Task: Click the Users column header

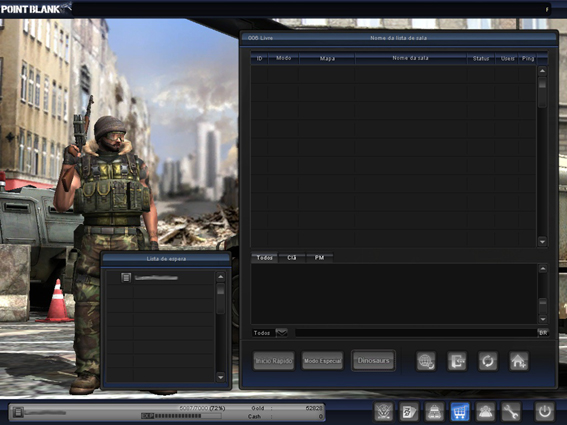Action: [x=507, y=58]
